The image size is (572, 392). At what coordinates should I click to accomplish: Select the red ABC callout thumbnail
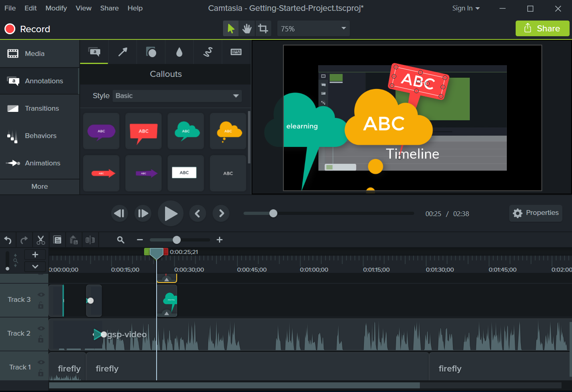[x=143, y=131]
